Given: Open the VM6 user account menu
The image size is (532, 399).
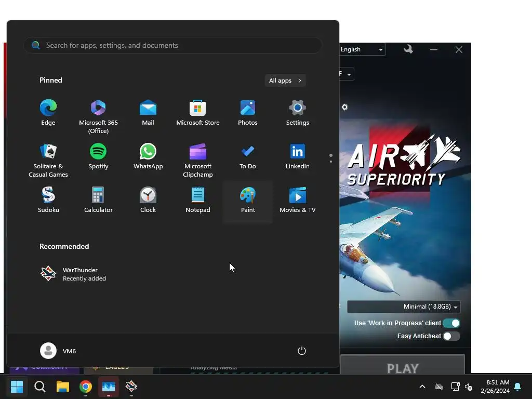Looking at the screenshot, I should click(58, 351).
